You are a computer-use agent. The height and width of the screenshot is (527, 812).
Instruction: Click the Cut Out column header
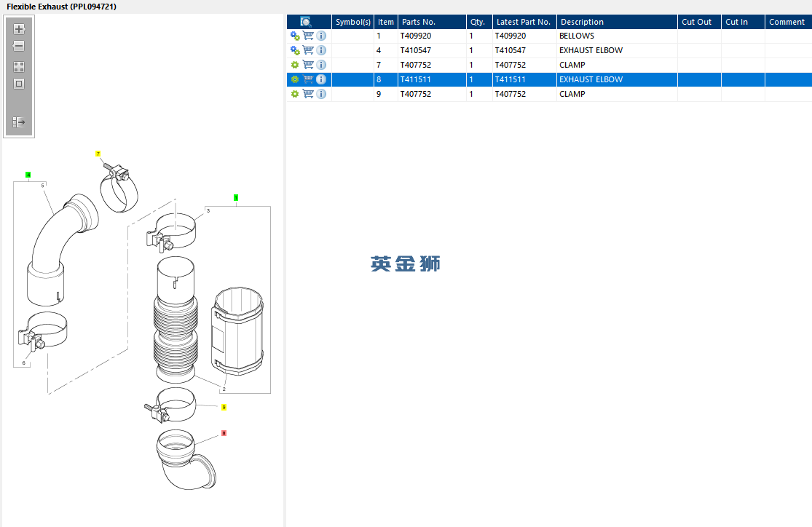click(699, 22)
